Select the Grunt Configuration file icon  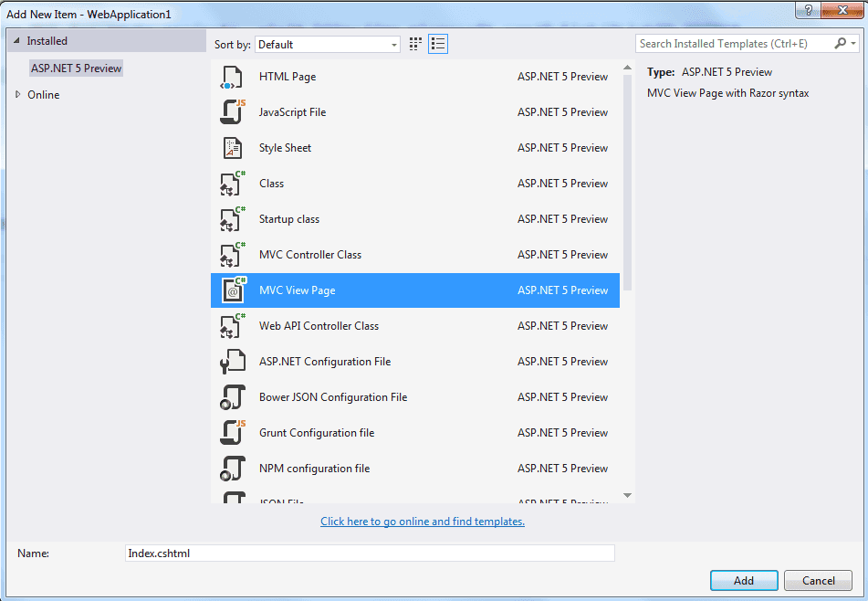(233, 433)
